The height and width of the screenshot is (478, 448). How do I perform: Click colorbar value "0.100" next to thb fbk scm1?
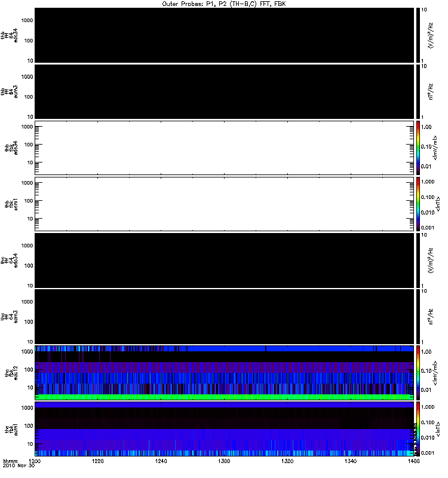pyautogui.click(x=428, y=197)
